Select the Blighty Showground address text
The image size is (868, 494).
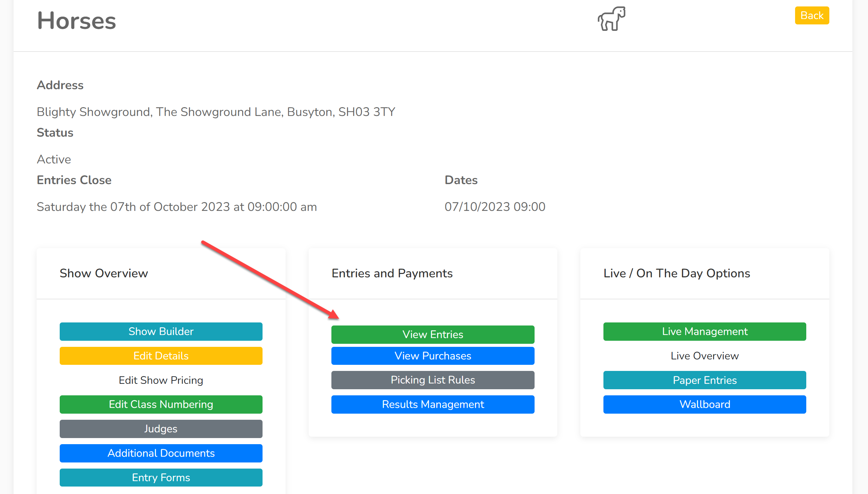coord(216,112)
